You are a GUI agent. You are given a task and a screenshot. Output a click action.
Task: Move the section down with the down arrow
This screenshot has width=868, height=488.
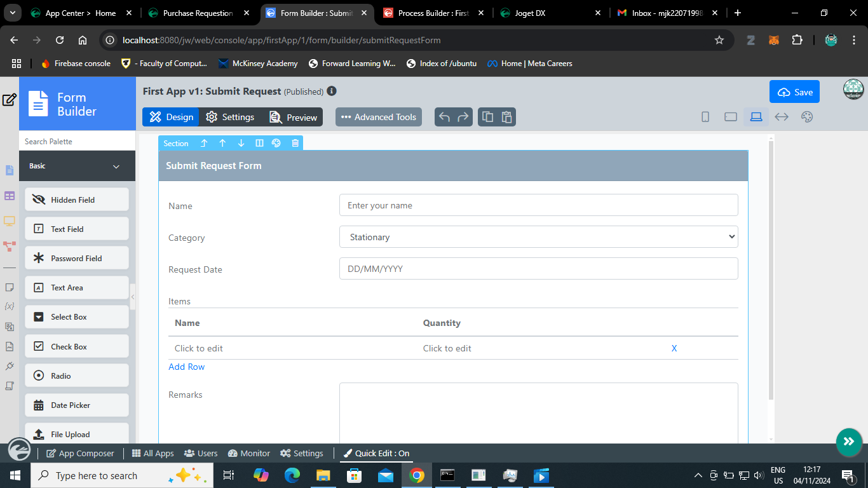241,143
